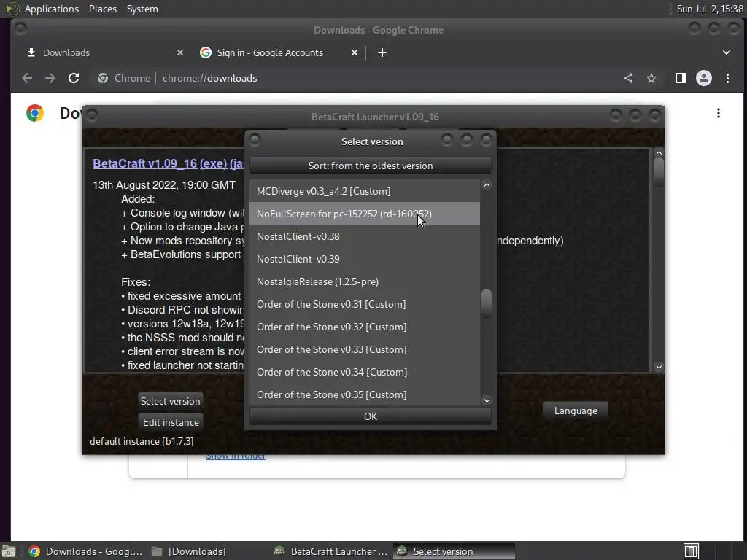Select NostalClient-v0.39 version
This screenshot has width=747, height=560.
coord(365,259)
